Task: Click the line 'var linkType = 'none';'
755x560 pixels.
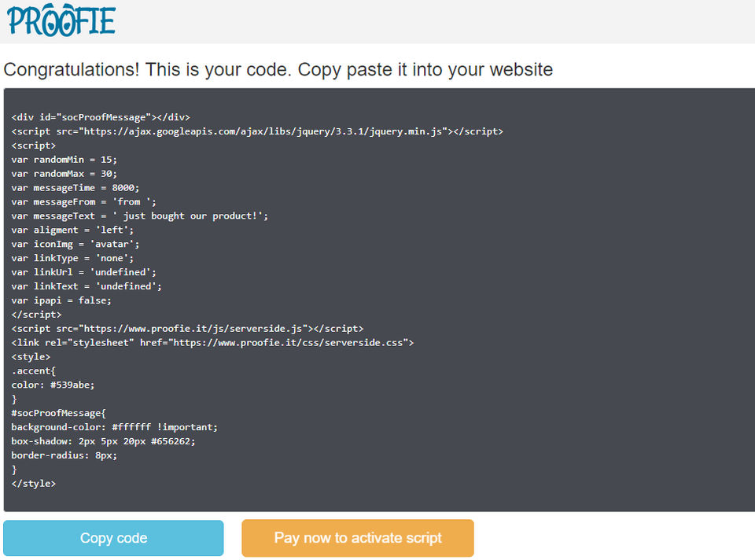Action: 72,258
